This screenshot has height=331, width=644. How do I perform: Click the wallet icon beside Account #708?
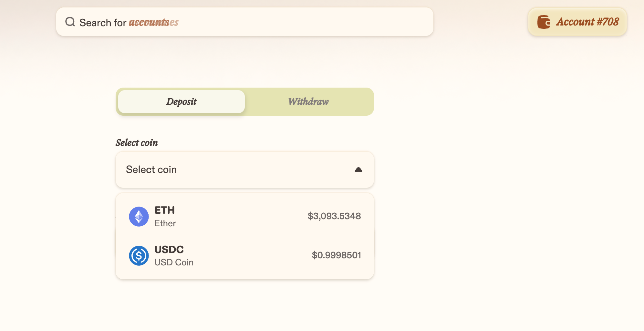544,22
